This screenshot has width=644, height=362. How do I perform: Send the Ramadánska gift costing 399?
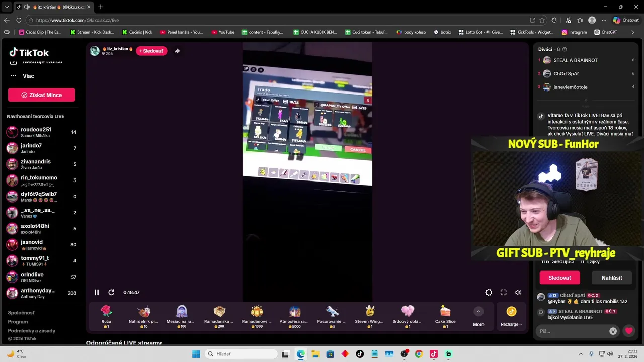pos(219,316)
